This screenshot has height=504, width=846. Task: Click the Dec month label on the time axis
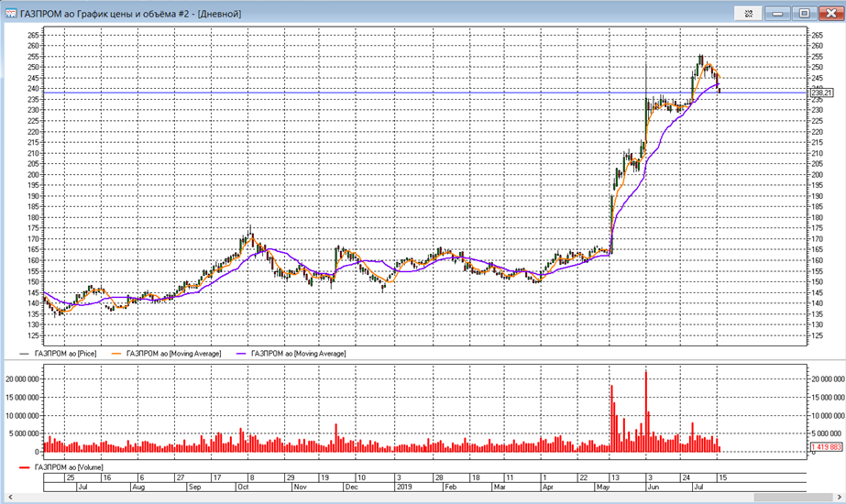(351, 487)
